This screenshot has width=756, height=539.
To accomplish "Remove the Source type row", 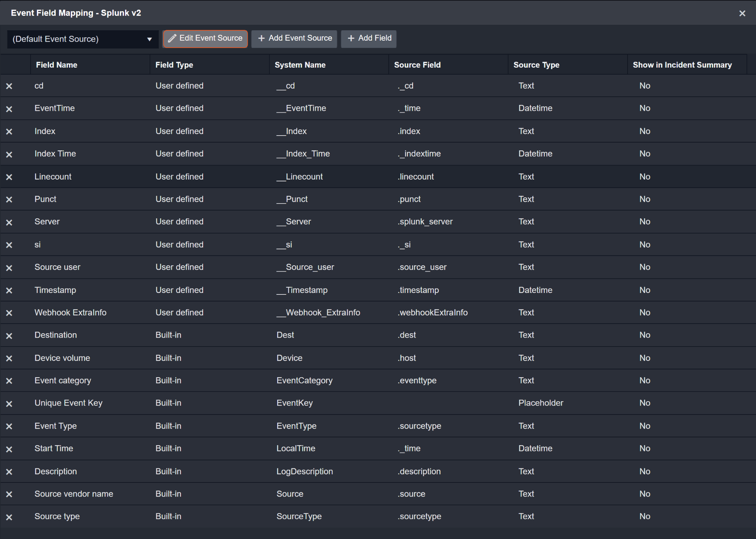I will (x=9, y=517).
